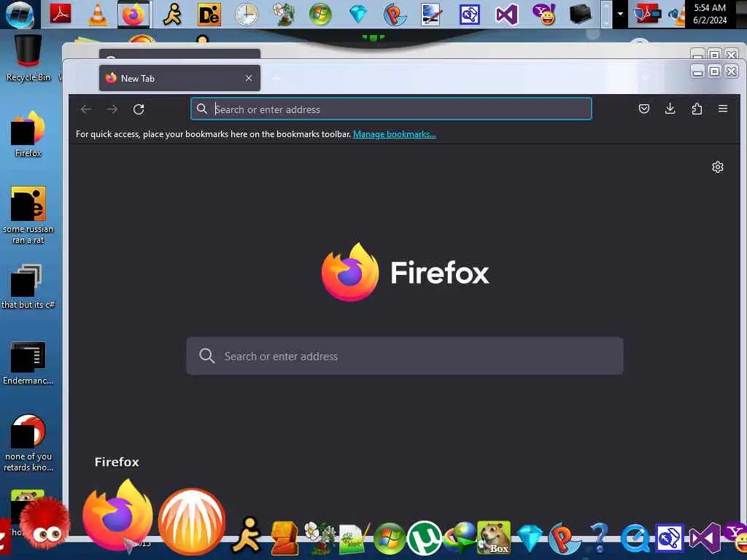747x560 pixels.
Task: Maximize the front Firefox window
Action: [714, 71]
